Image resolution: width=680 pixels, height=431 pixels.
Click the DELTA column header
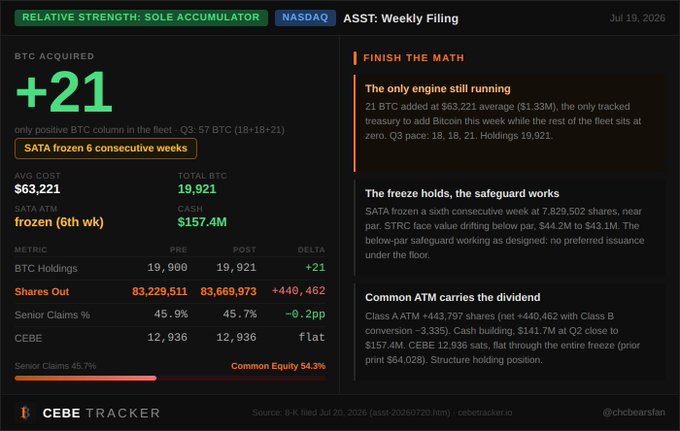[311, 250]
